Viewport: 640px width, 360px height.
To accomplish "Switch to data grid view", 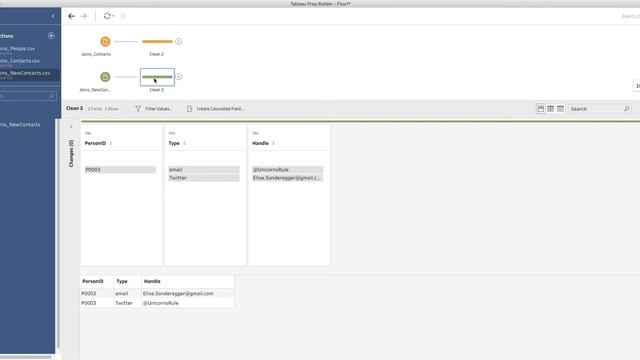I will pos(551,109).
